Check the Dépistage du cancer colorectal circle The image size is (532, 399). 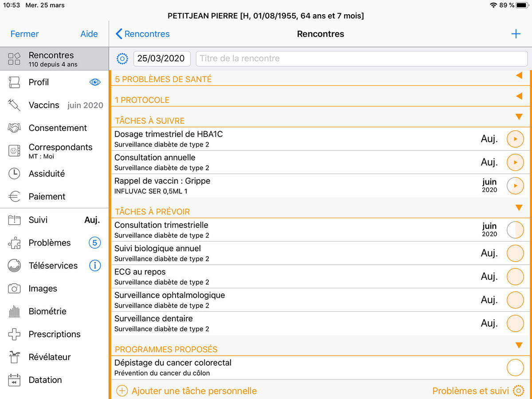coord(515,368)
